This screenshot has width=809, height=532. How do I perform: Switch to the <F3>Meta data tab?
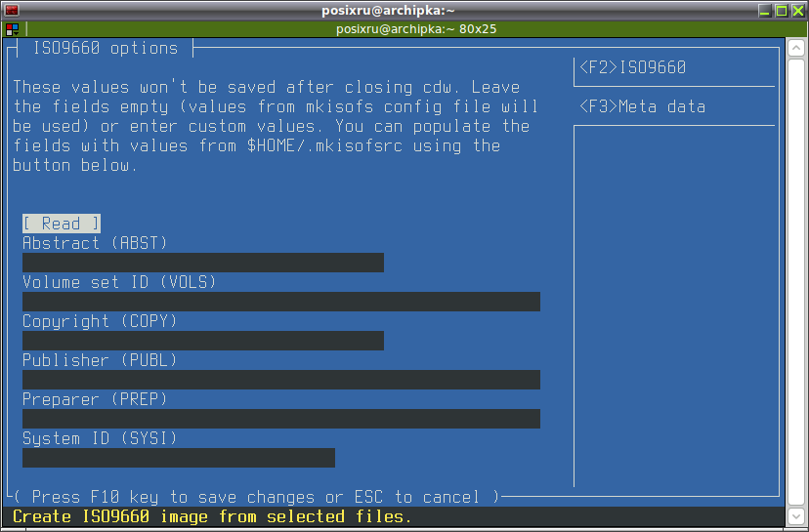point(642,106)
